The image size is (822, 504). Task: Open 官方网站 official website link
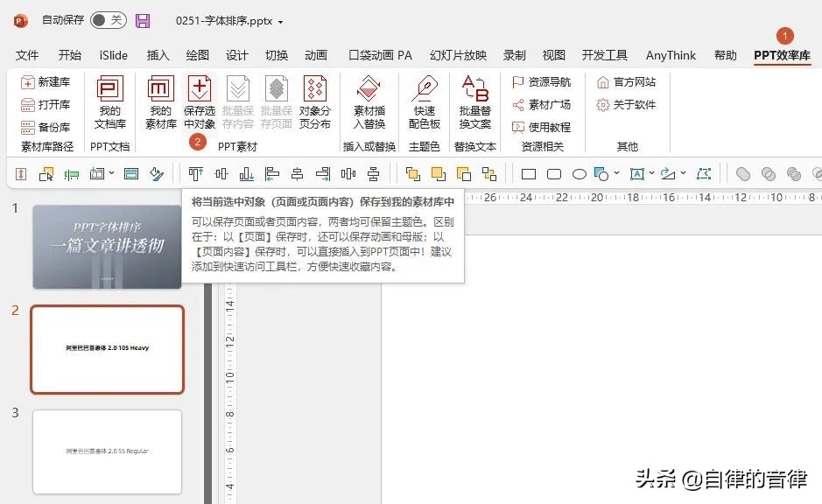click(627, 81)
